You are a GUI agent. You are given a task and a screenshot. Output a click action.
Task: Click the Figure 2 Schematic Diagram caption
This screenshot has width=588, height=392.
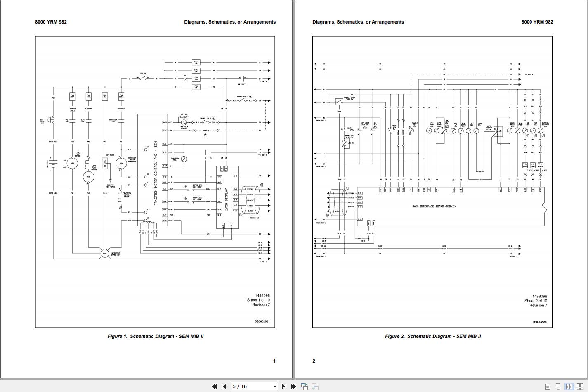[433, 336]
